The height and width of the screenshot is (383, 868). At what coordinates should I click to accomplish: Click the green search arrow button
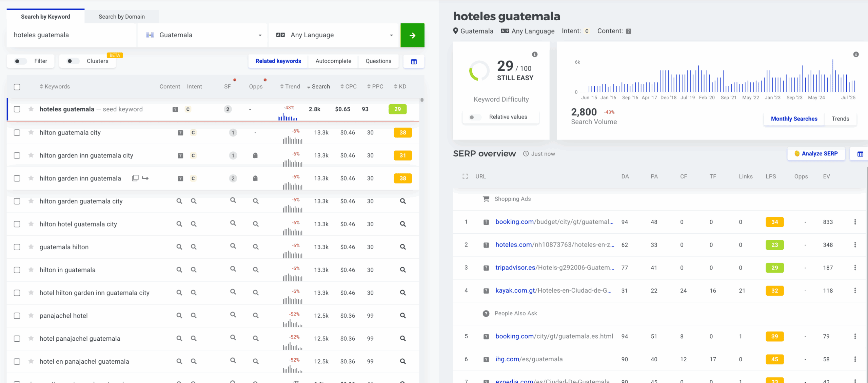click(x=412, y=35)
